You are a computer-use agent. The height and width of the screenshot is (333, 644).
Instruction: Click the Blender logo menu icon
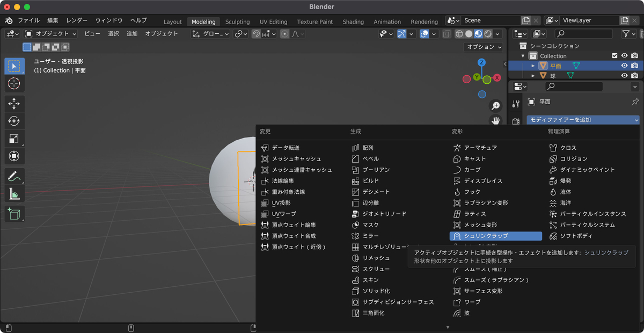pyautogui.click(x=9, y=20)
